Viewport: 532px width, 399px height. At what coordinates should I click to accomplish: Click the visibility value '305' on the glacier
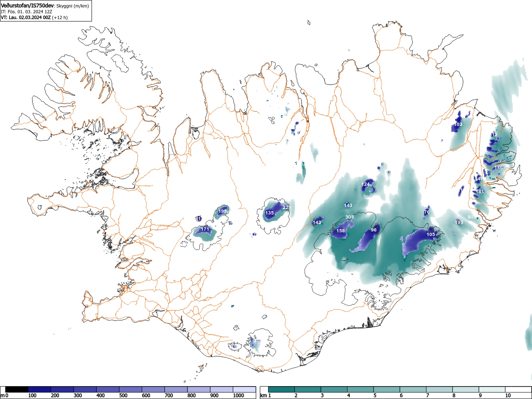(x=350, y=217)
